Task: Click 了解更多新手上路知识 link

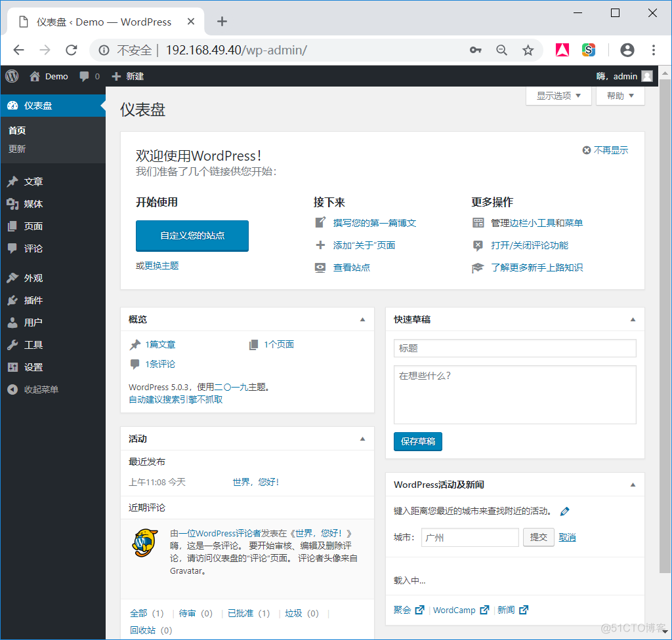Action: pos(537,268)
